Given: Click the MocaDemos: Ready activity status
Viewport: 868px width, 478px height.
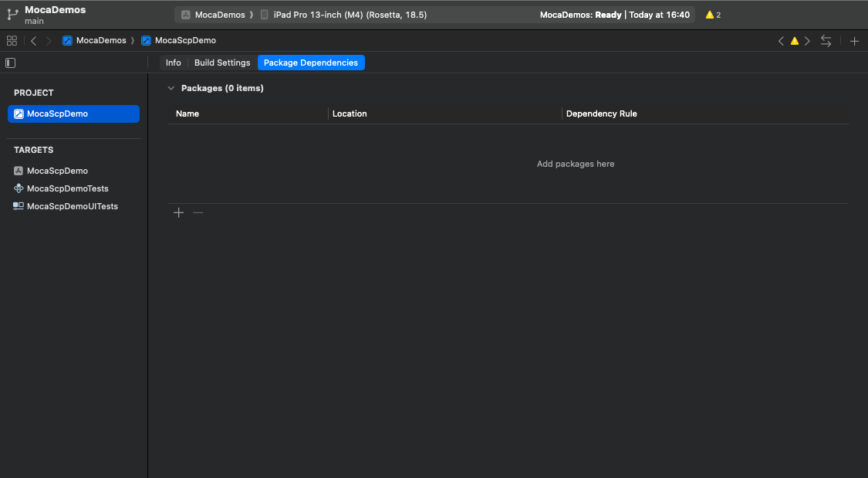Looking at the screenshot, I should pyautogui.click(x=614, y=15).
